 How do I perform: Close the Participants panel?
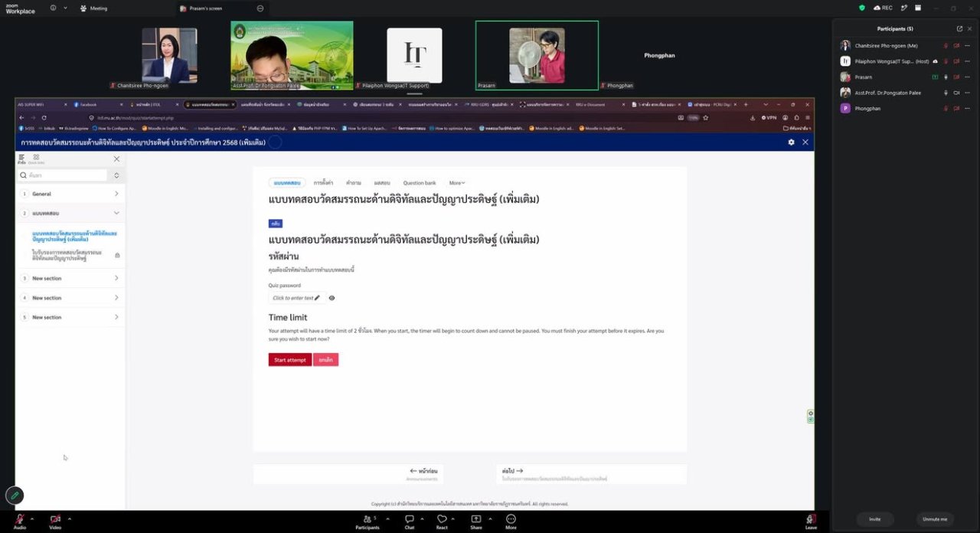[971, 28]
